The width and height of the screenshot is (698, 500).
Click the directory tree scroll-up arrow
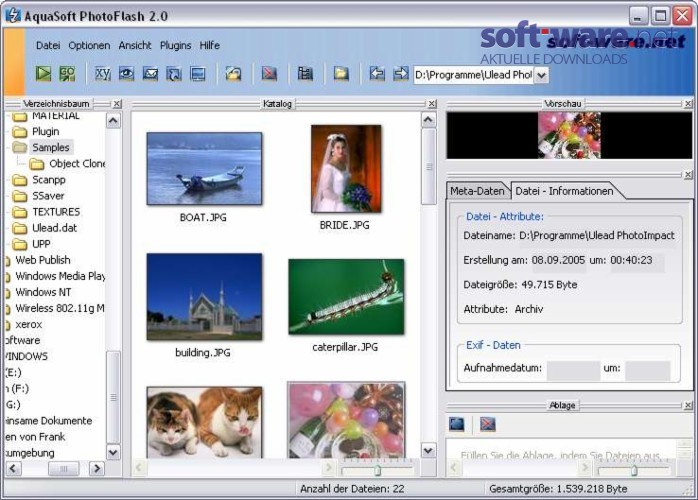[x=113, y=120]
